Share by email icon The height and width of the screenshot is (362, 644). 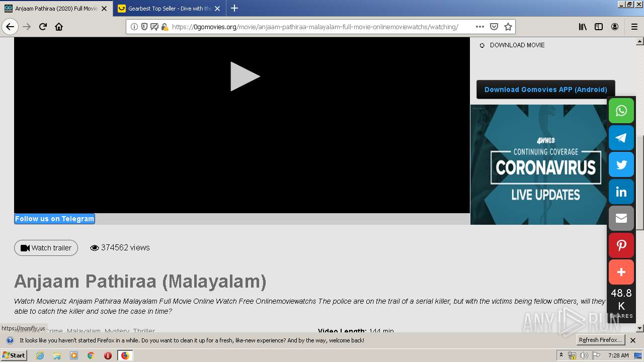(x=621, y=218)
